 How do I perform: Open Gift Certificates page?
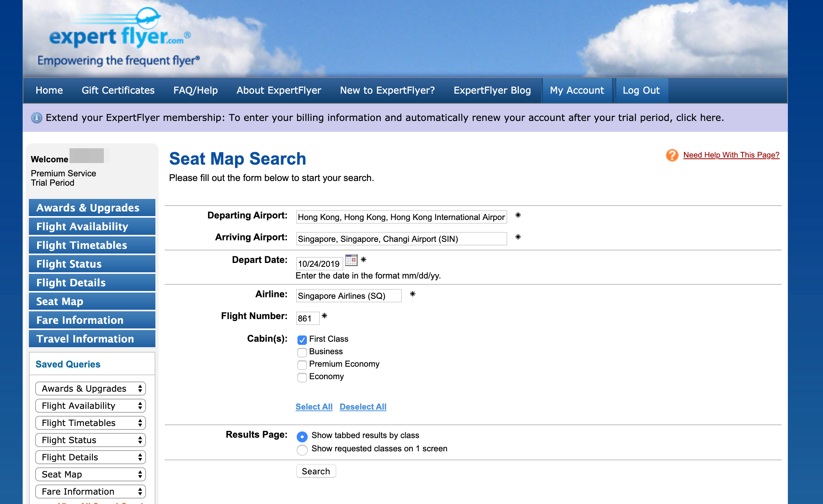[118, 91]
